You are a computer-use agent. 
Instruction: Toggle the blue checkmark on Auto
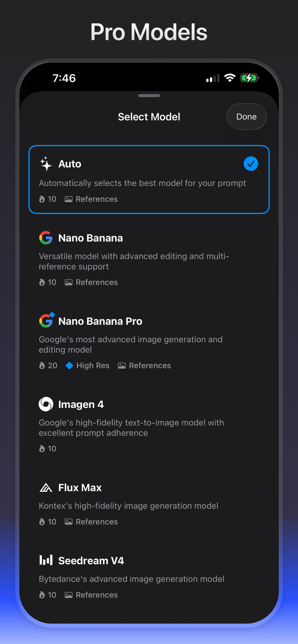(251, 164)
